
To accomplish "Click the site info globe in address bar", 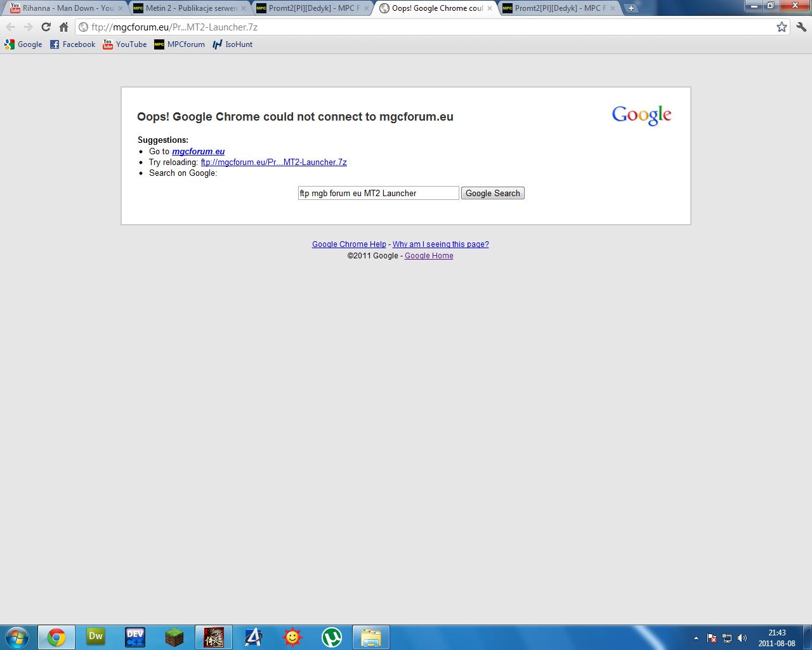I will tap(83, 27).
